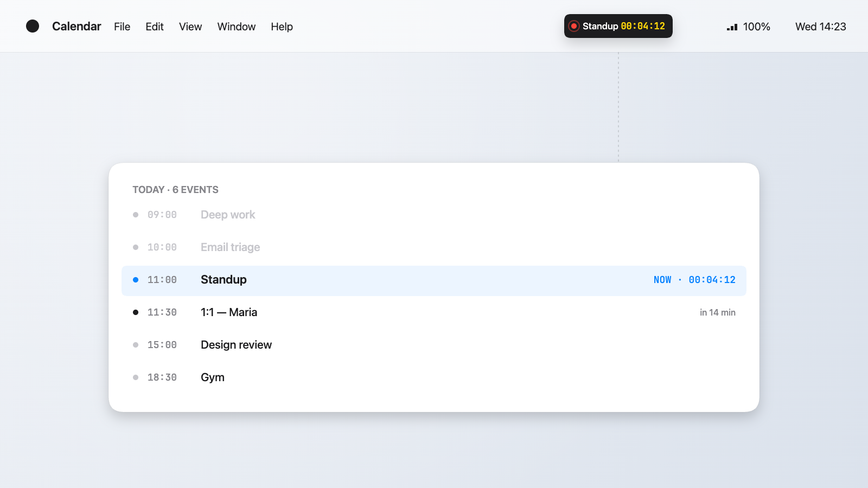Viewport: 868px width, 488px height.
Task: Click the 11:30 time label
Action: click(162, 312)
